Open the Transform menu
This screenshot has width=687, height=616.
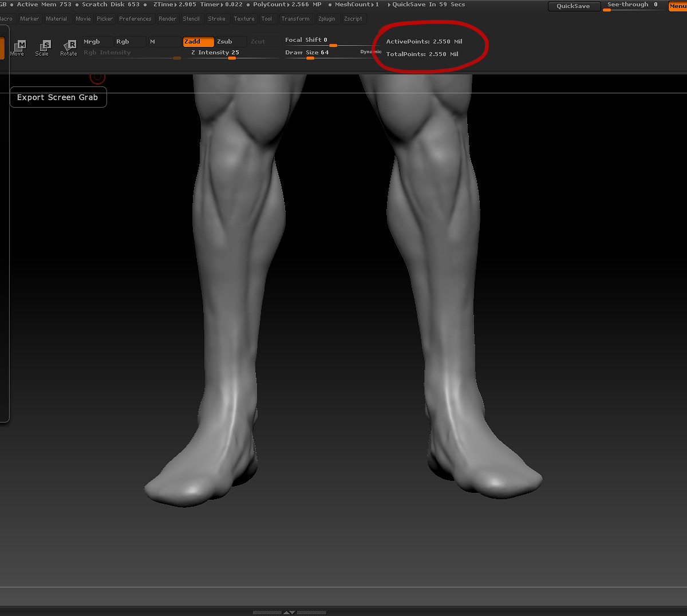(295, 19)
